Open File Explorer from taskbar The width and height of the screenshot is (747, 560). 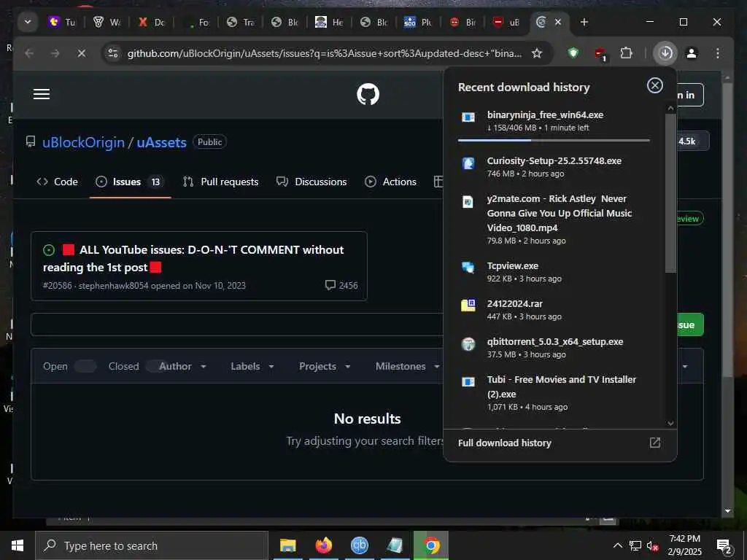287,545
